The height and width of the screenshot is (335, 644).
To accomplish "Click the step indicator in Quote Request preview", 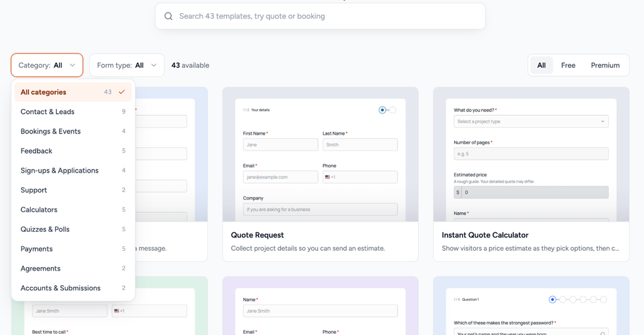I will coord(387,110).
